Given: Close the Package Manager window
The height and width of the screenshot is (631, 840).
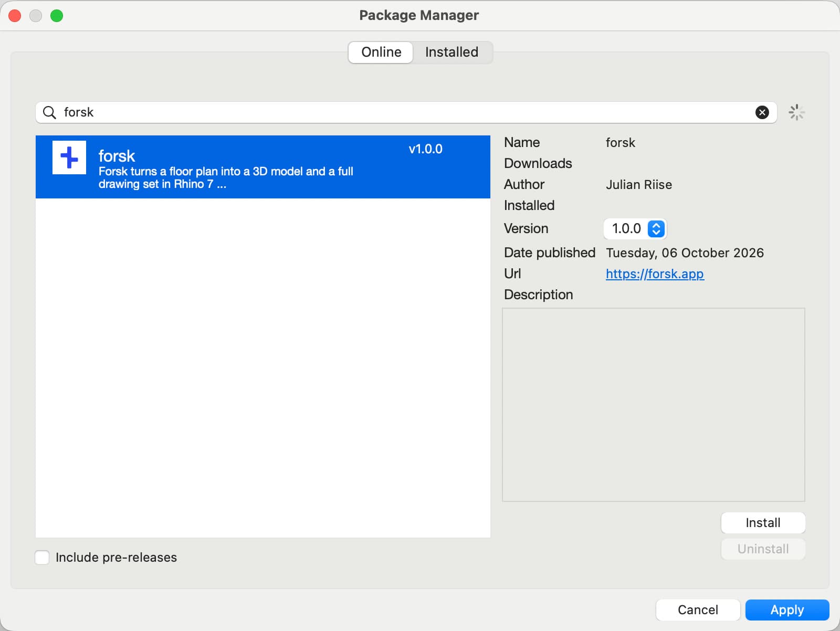Looking at the screenshot, I should (15, 16).
